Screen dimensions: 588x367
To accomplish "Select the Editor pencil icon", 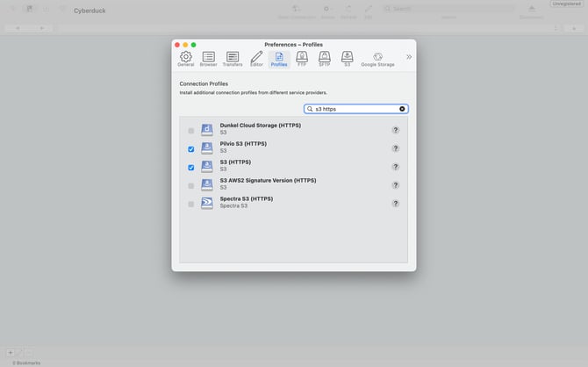I will coord(256,57).
